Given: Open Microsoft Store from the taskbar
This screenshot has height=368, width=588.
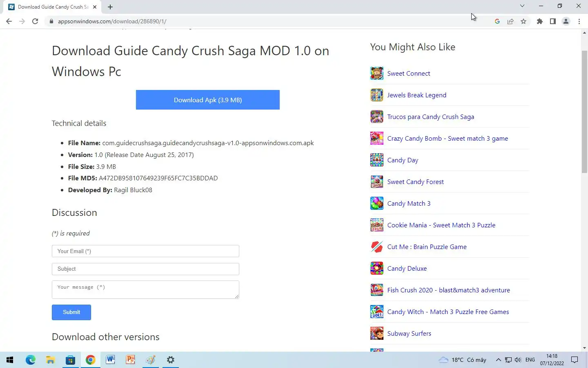Looking at the screenshot, I should (70, 360).
